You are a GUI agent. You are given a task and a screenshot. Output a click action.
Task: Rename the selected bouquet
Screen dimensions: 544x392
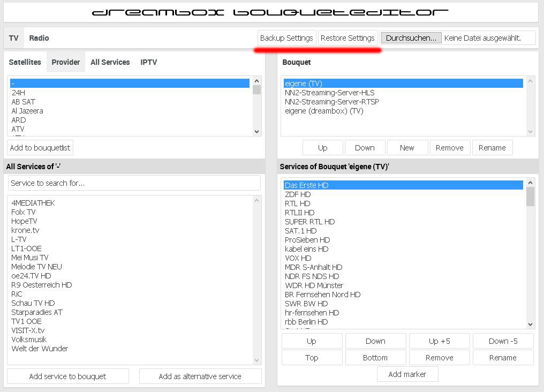(492, 148)
